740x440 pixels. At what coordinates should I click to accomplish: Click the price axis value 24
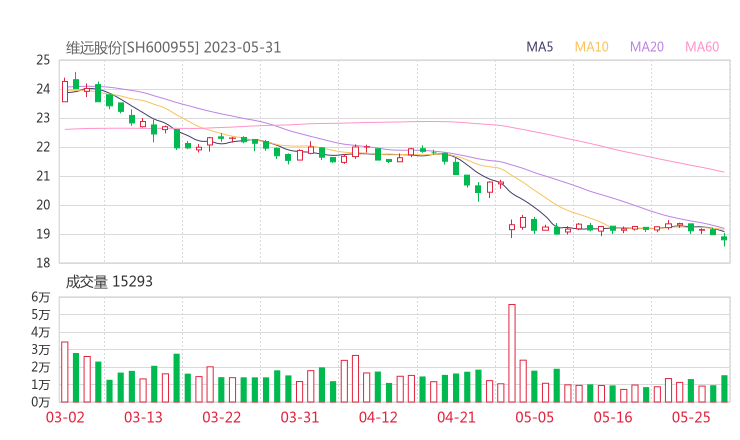coord(43,89)
